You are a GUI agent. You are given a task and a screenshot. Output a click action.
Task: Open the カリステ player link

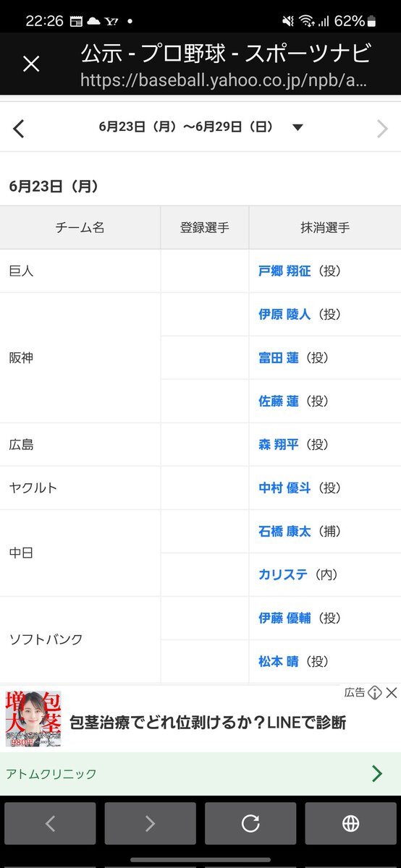pyautogui.click(x=283, y=575)
